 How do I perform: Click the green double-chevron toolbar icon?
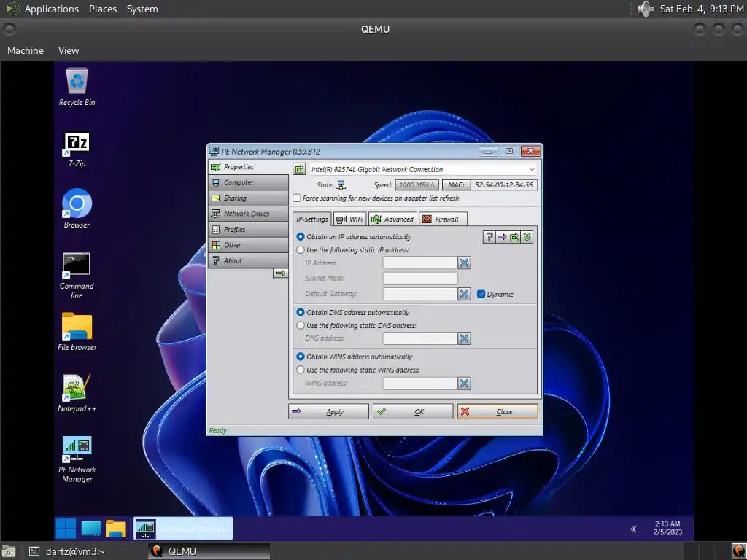tap(527, 237)
